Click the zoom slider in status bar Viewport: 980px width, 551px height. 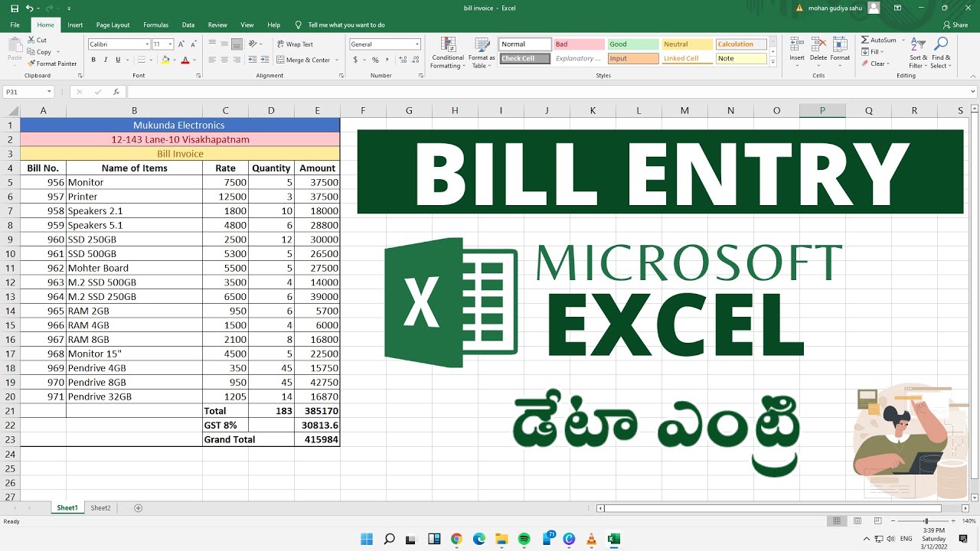tap(925, 521)
